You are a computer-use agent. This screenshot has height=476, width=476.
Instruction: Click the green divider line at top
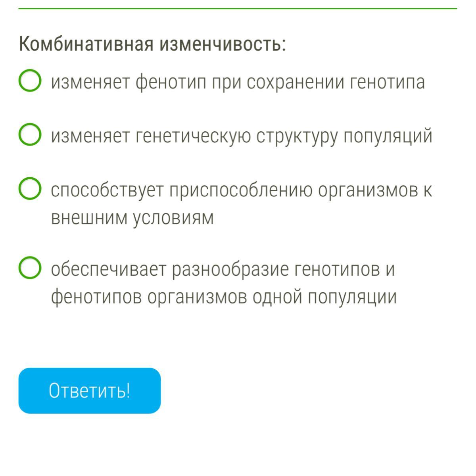tap(238, 8)
